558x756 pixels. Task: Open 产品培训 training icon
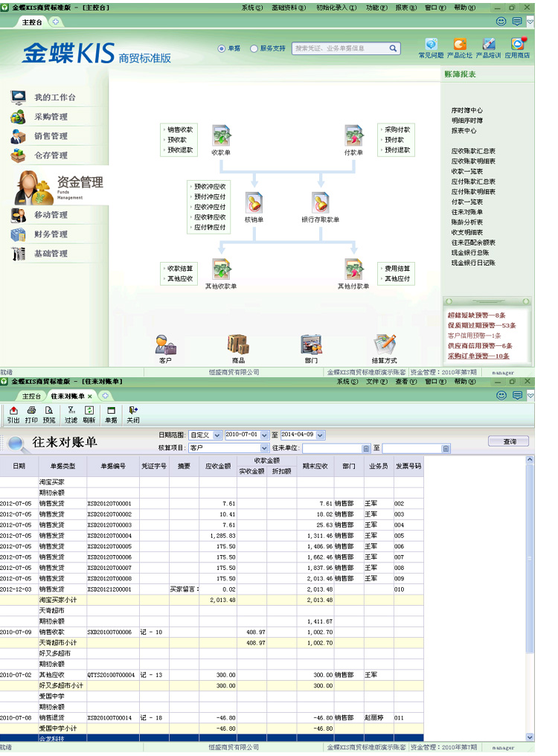(x=489, y=45)
